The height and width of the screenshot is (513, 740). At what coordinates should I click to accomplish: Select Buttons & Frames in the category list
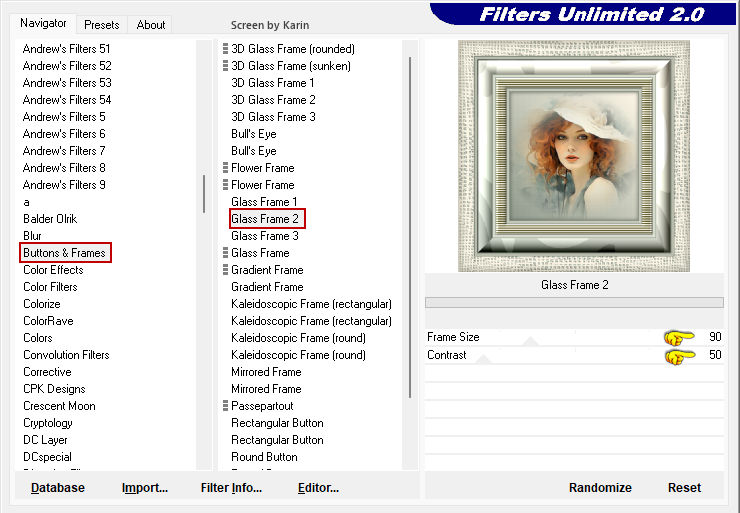64,253
